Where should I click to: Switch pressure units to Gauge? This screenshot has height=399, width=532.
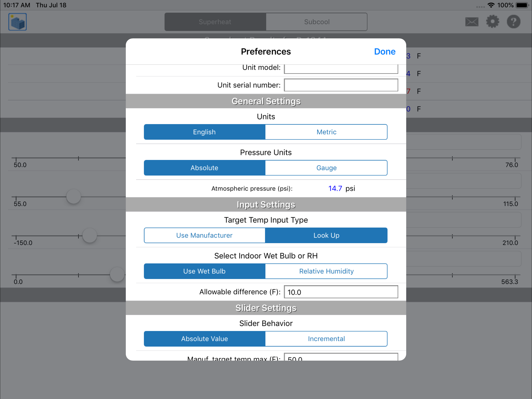pos(326,168)
